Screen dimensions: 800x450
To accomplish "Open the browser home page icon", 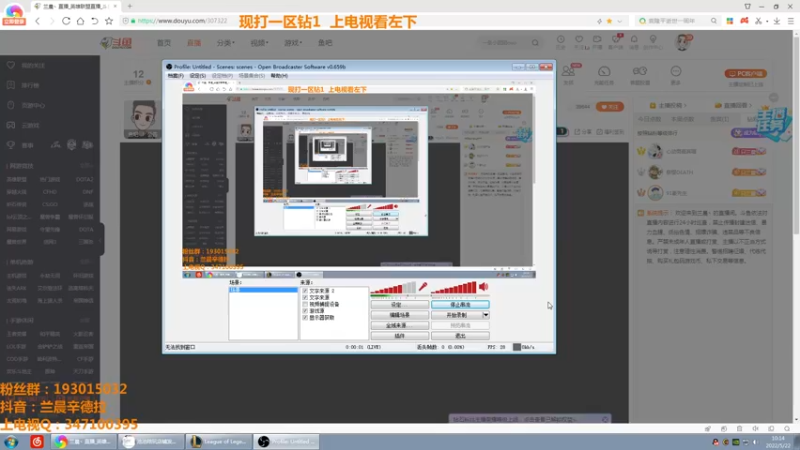I will (80, 21).
